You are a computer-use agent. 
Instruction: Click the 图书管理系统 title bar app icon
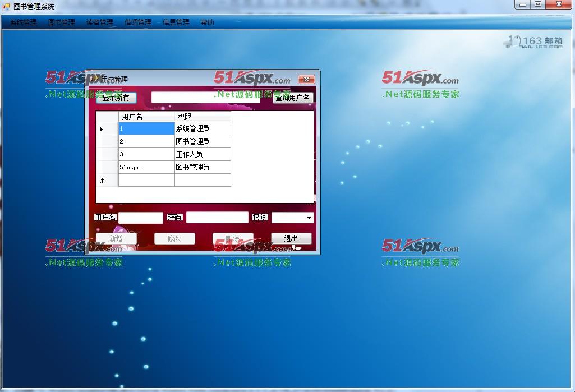click(x=6, y=6)
